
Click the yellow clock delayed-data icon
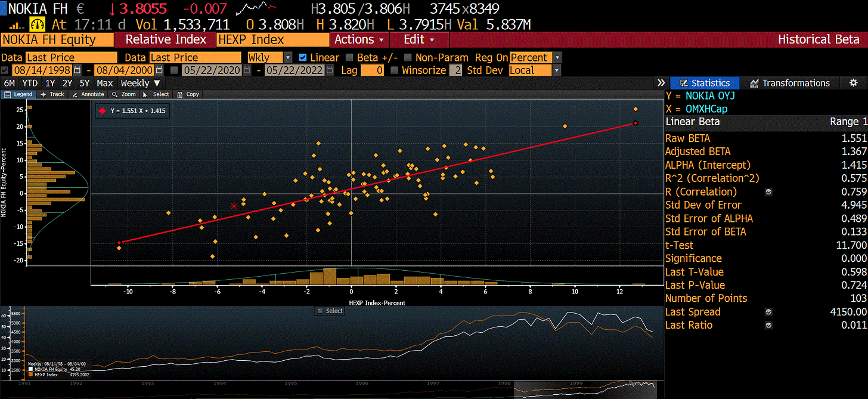pos(38,25)
